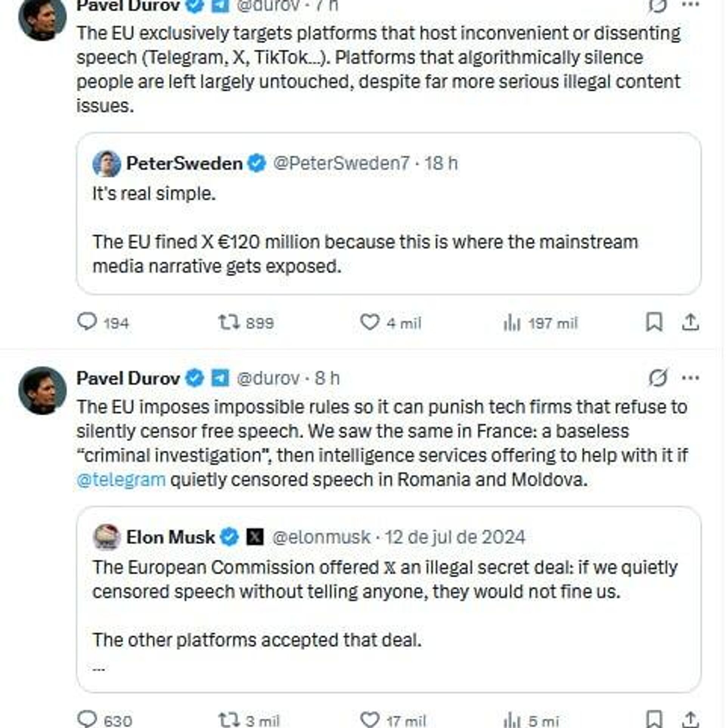Click the @telegram mention link
This screenshot has height=728, width=726.
tap(121, 480)
